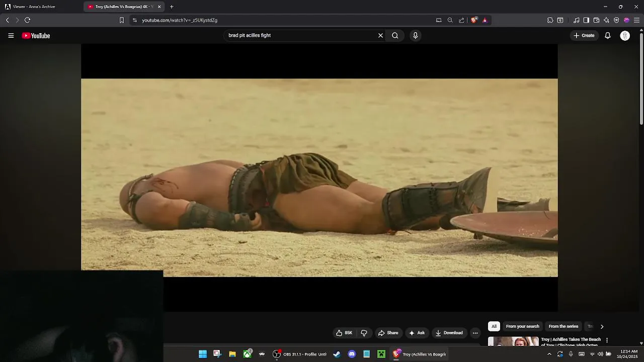Open Steam from taskbar
The width and height of the screenshot is (644, 362).
pos(337,354)
